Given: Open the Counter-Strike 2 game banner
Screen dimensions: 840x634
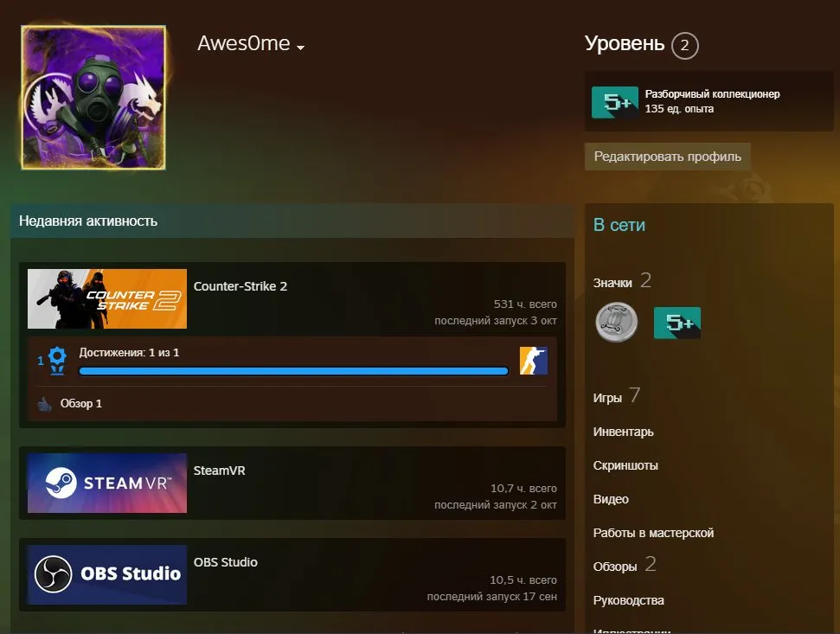Looking at the screenshot, I should point(107,298).
